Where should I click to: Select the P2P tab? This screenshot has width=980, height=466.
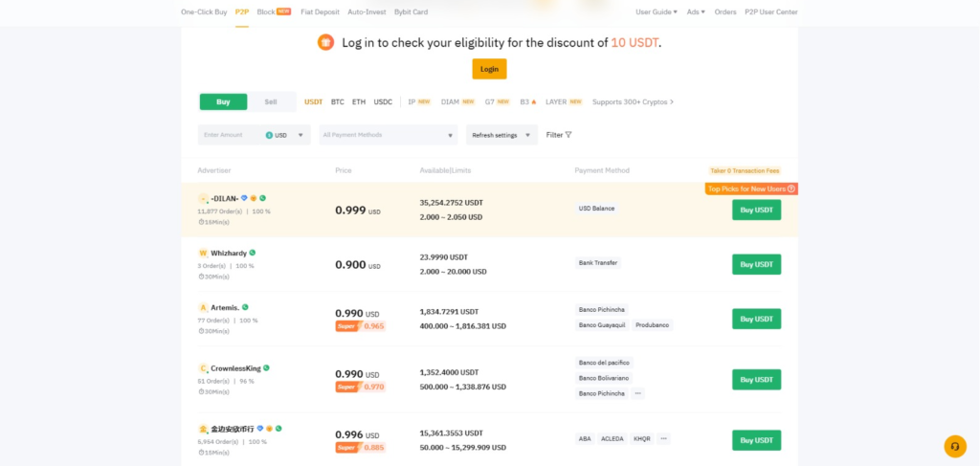click(x=242, y=11)
